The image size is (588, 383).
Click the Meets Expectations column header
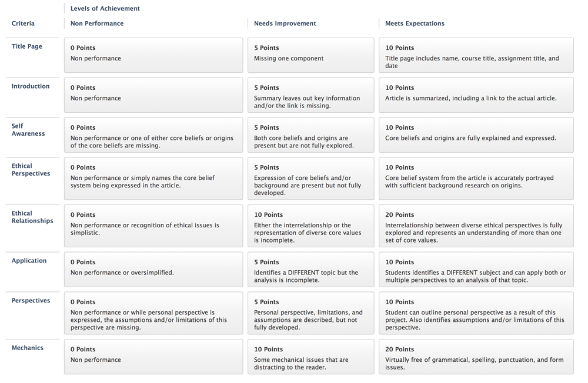pos(415,23)
